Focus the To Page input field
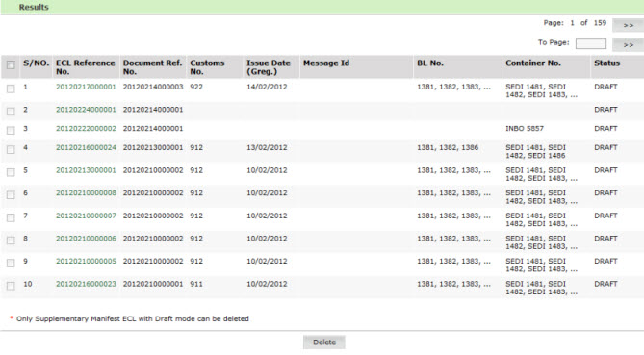 click(x=591, y=43)
